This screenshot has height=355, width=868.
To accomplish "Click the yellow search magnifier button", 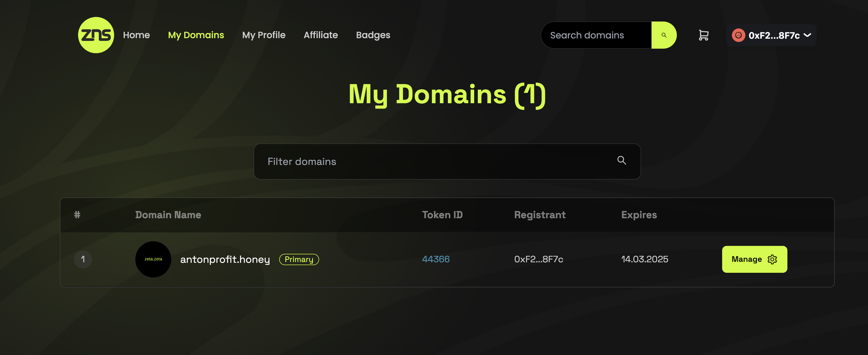I will click(x=664, y=35).
